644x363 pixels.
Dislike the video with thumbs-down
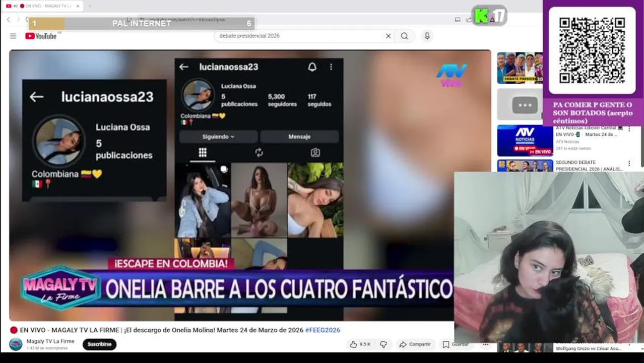tap(383, 344)
